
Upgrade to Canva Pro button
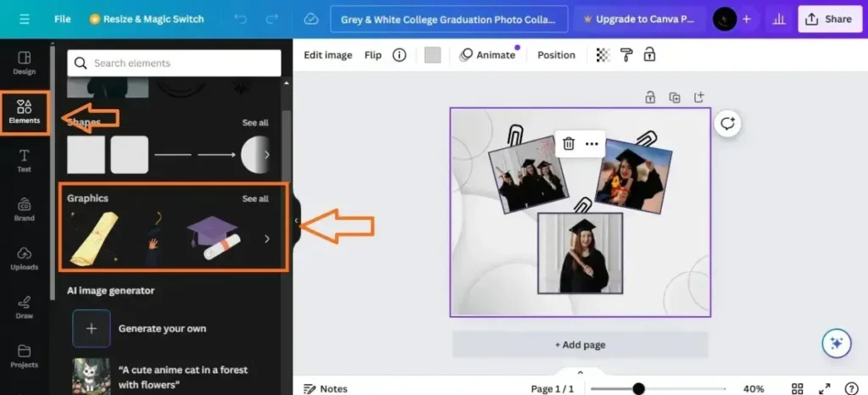[x=639, y=19]
